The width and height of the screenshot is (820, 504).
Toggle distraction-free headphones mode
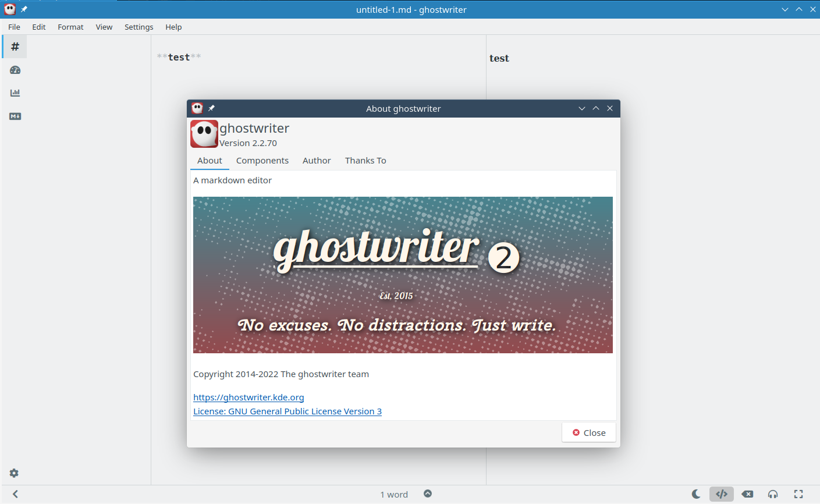click(773, 494)
